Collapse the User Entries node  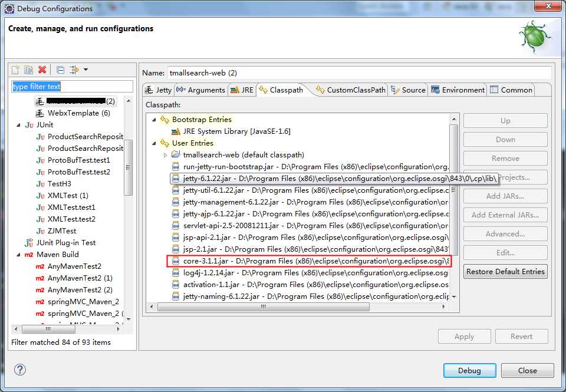(154, 143)
